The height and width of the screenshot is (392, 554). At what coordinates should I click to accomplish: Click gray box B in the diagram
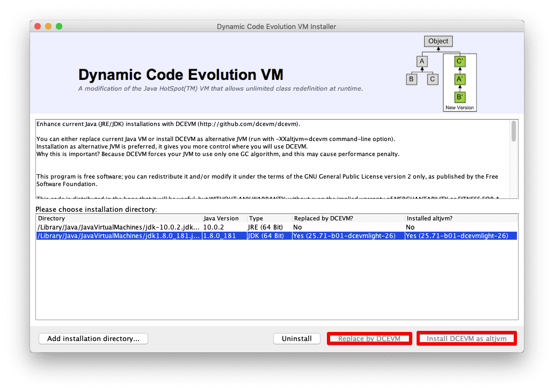point(412,79)
